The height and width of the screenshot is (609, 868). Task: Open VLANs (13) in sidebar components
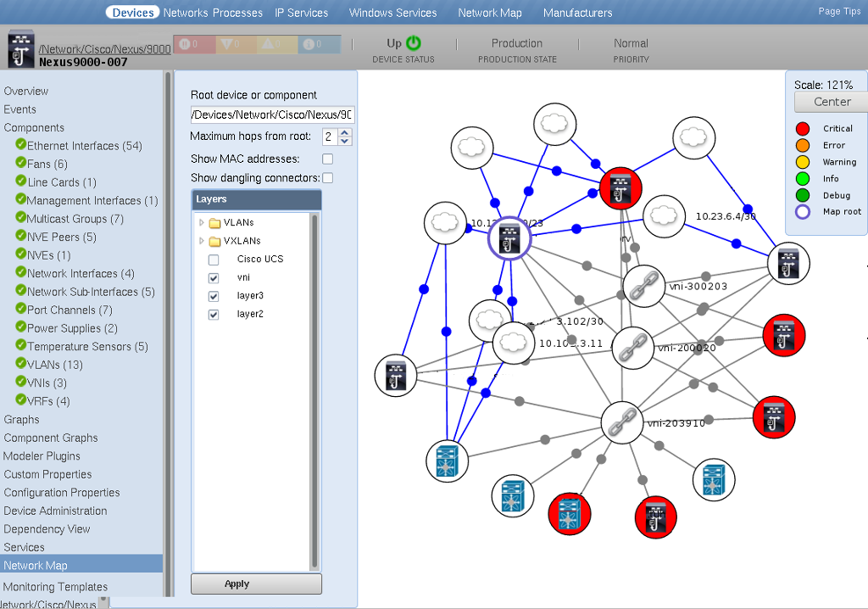click(x=55, y=365)
